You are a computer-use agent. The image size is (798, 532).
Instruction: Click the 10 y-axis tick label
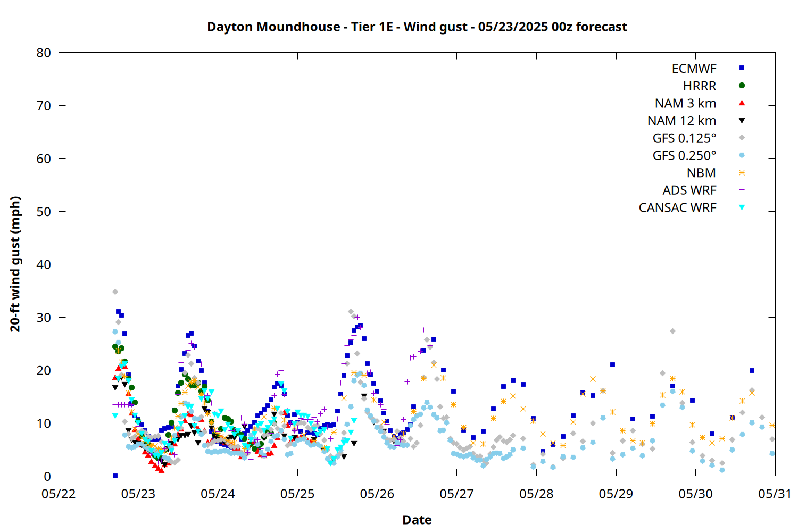click(44, 423)
